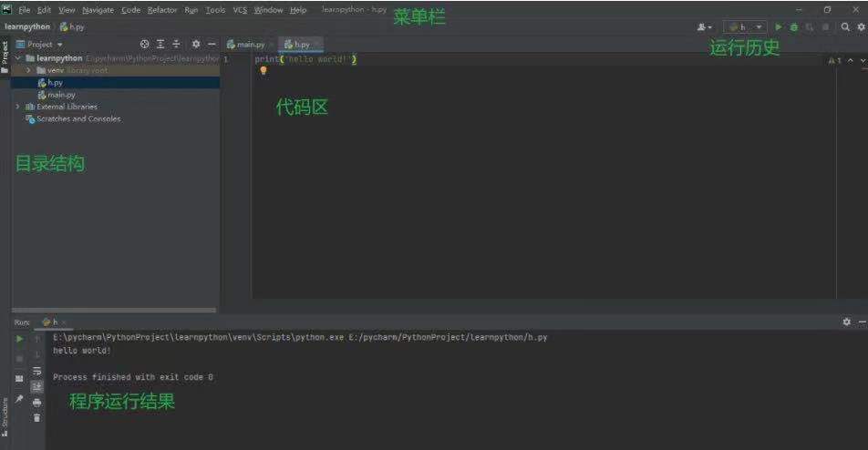Image resolution: width=868 pixels, height=450 pixels.
Task: Open the View menu
Action: point(67,10)
